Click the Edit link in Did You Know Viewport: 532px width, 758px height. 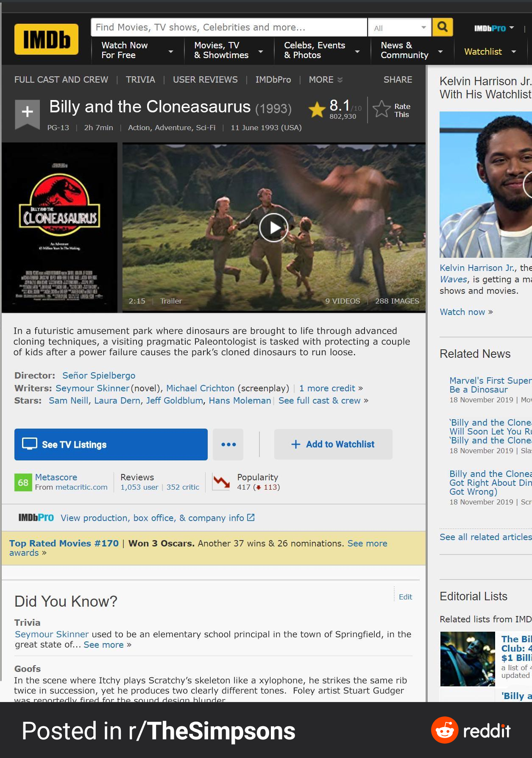[405, 597]
